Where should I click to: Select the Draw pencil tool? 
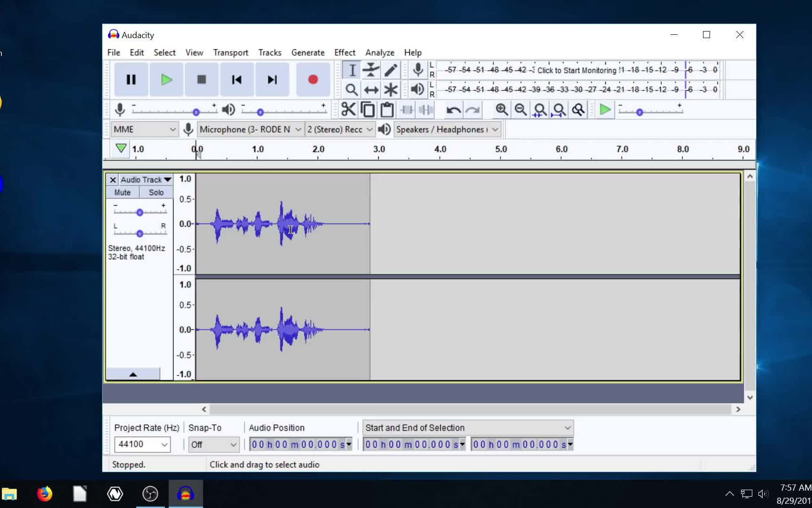click(390, 70)
